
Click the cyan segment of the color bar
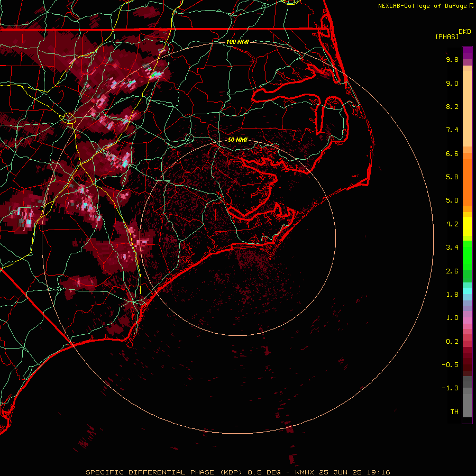pyautogui.click(x=467, y=291)
